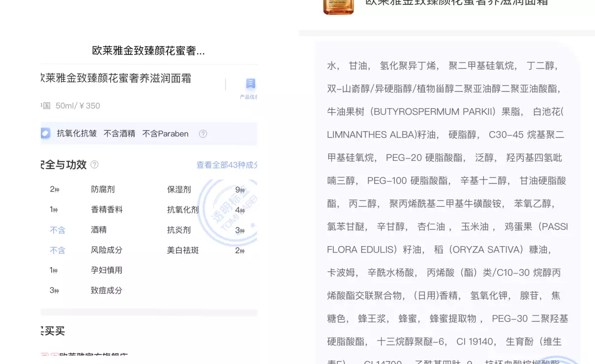Viewport: 595px width, 364px height.
Task: View all 43 ingredients link
Action: [x=227, y=165]
